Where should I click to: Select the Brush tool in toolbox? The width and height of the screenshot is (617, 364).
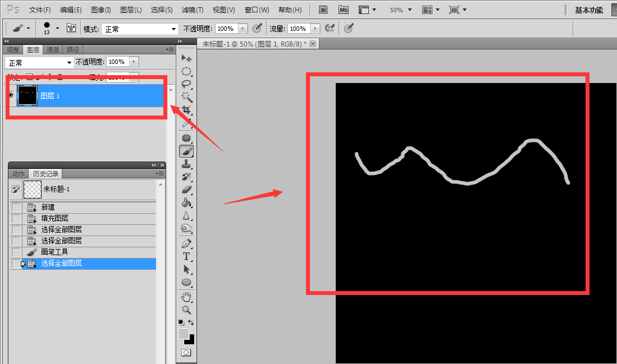pyautogui.click(x=186, y=151)
